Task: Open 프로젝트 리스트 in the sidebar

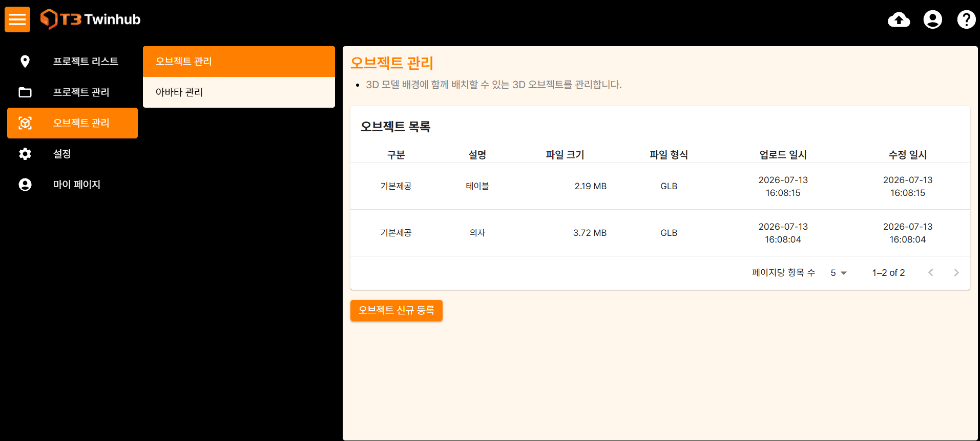Action: (72, 62)
